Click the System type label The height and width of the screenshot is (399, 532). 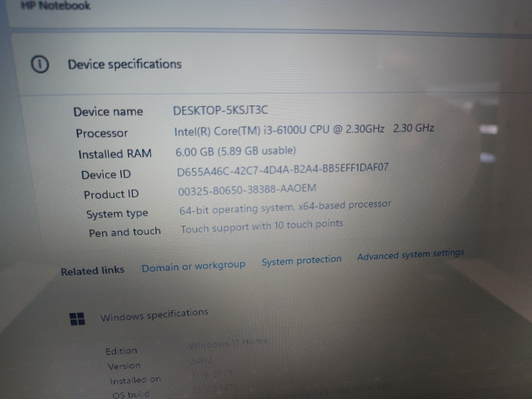[x=117, y=214]
